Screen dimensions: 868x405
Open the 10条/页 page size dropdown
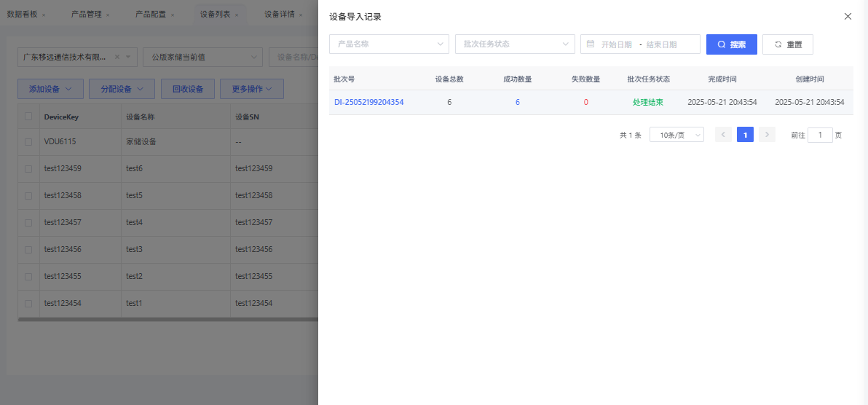point(676,135)
